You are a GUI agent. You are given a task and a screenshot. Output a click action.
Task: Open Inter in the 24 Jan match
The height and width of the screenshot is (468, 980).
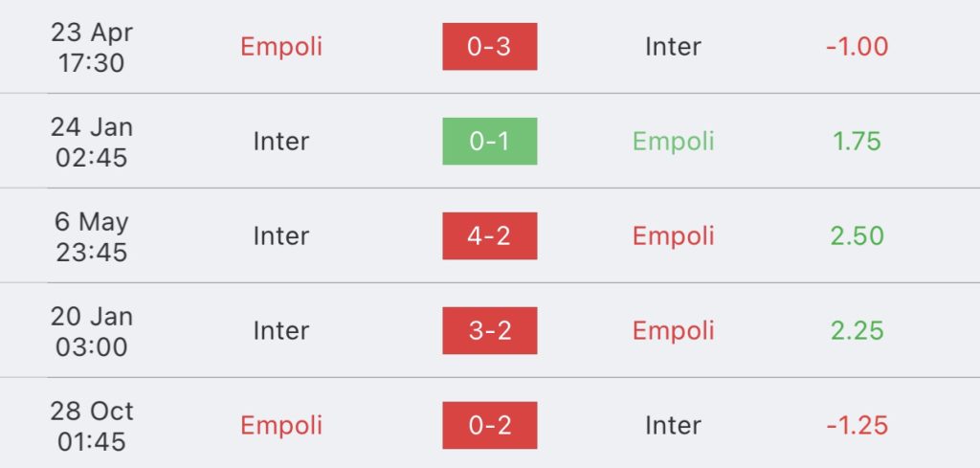281,142
